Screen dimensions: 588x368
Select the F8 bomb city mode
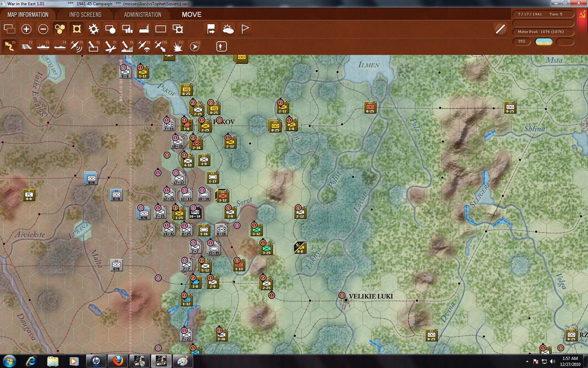pyautogui.click(x=127, y=46)
